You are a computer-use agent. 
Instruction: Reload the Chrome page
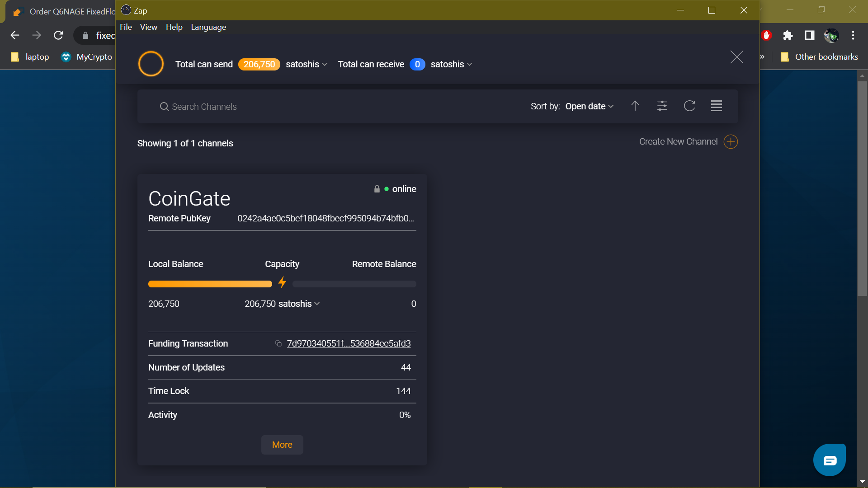pos(58,35)
